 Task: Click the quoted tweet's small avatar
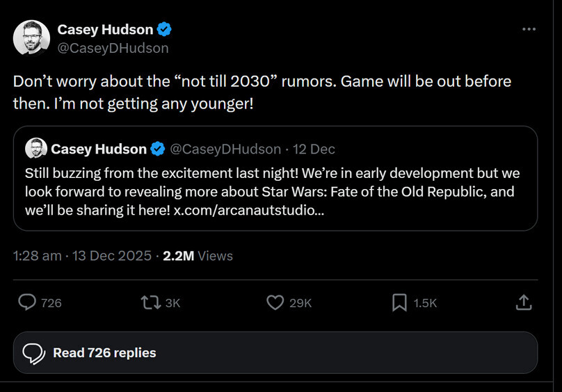click(x=35, y=149)
